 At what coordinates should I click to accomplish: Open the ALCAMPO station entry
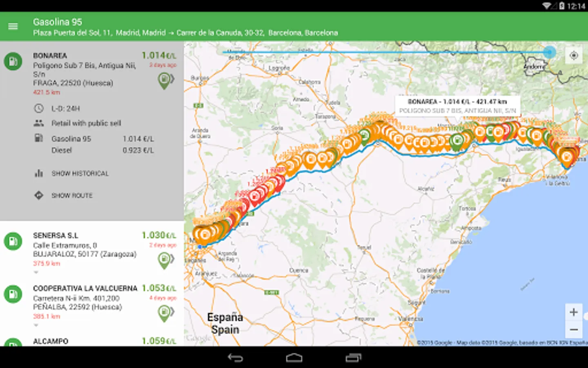[x=92, y=341]
